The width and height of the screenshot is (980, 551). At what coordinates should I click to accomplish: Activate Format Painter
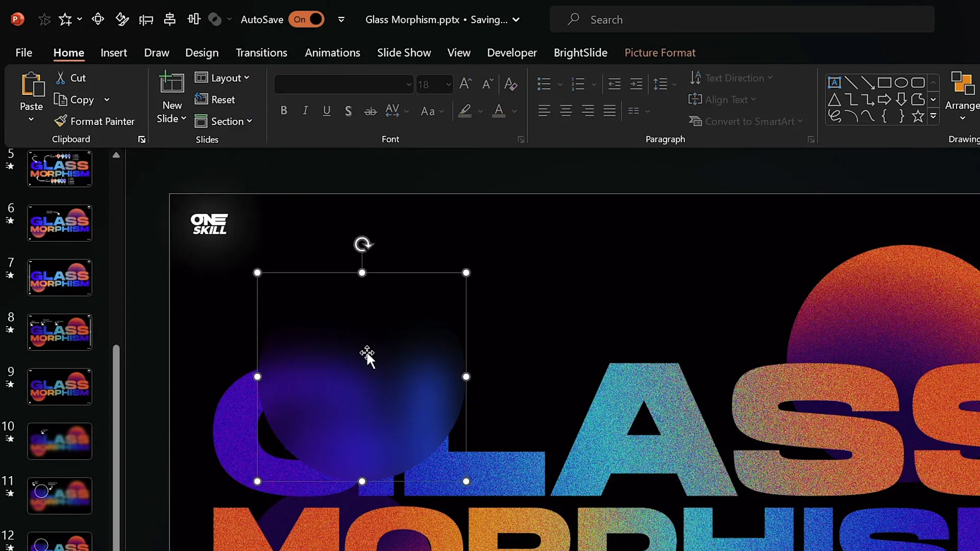95,121
